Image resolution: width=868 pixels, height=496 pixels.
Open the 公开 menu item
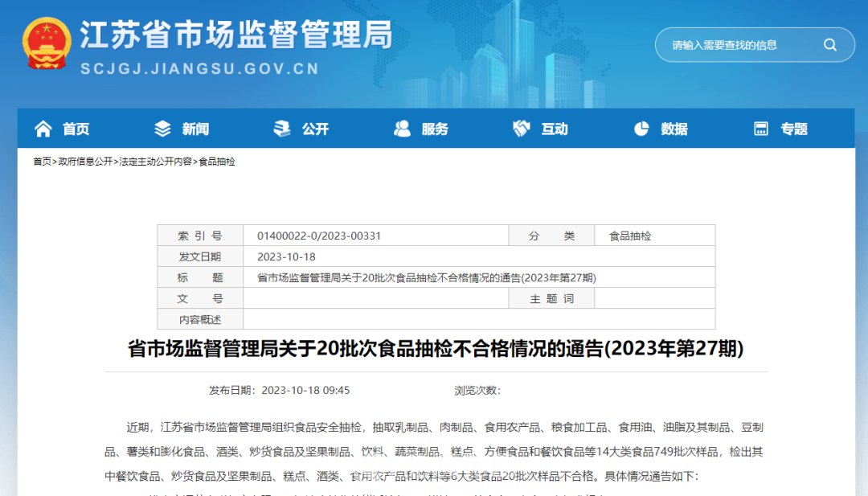(315, 129)
